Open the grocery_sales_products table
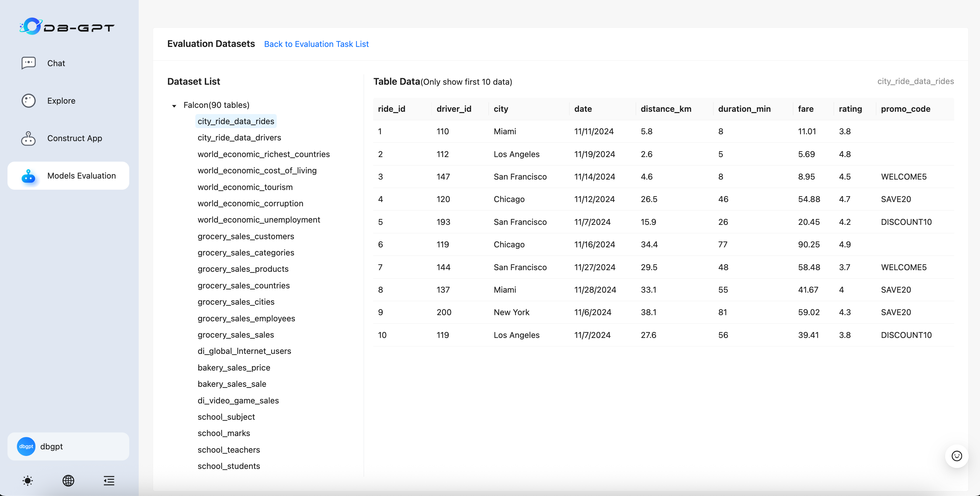This screenshot has width=980, height=496. 243,269
